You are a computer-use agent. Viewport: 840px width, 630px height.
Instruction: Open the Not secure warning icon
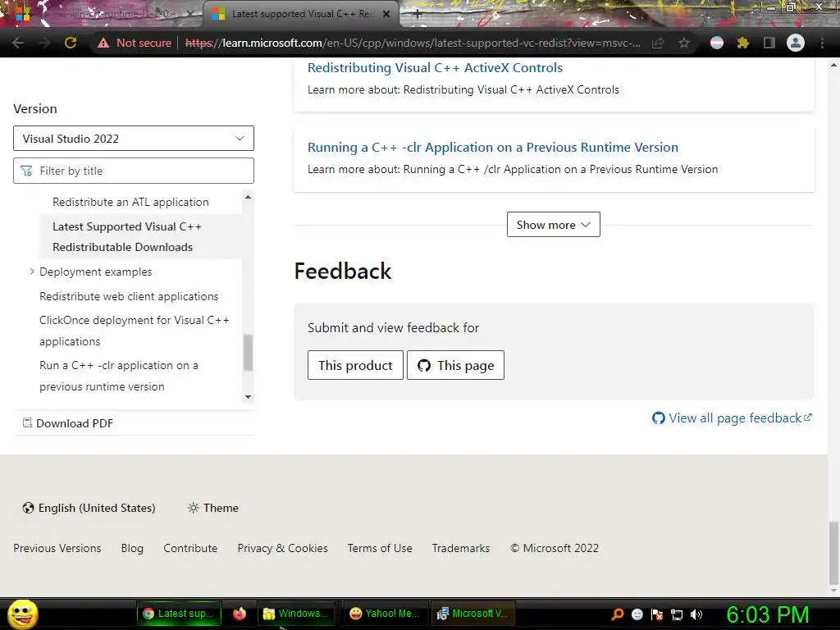pyautogui.click(x=103, y=43)
